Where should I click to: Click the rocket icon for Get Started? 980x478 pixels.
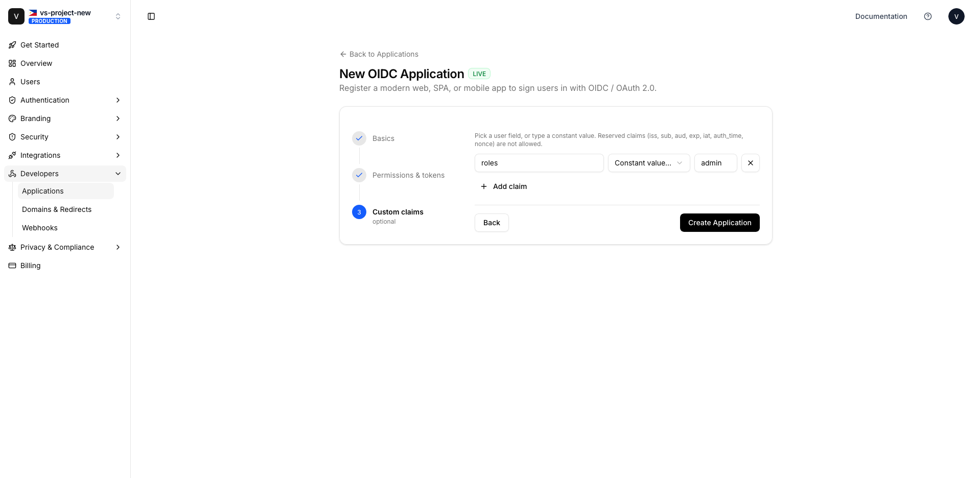coord(12,45)
